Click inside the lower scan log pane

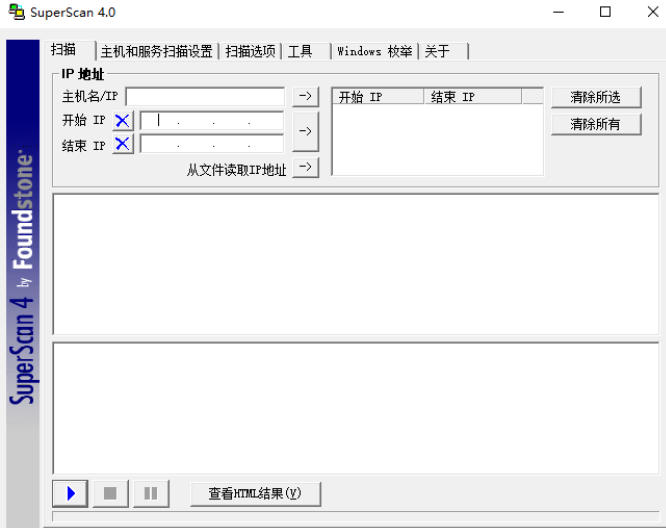pyautogui.click(x=356, y=408)
